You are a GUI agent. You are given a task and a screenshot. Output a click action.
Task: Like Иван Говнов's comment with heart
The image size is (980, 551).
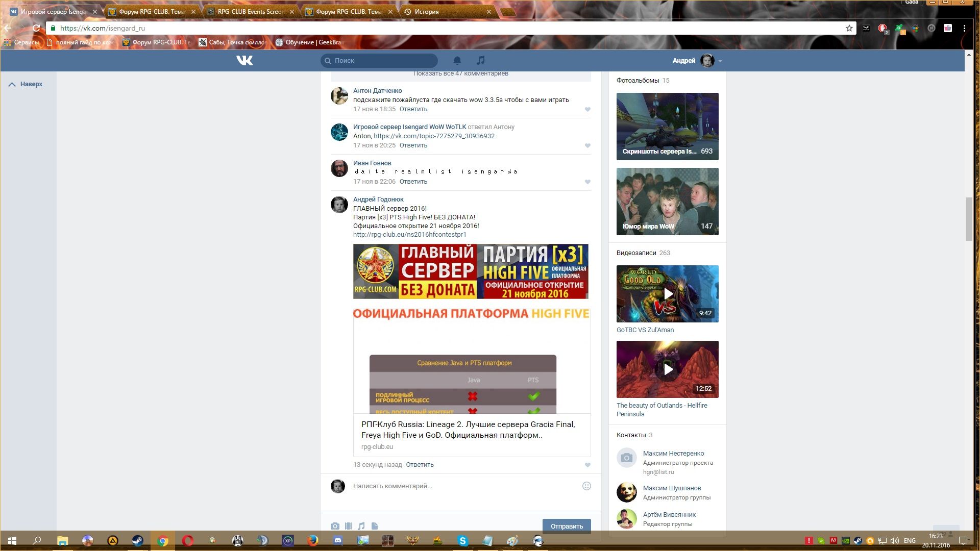(587, 182)
